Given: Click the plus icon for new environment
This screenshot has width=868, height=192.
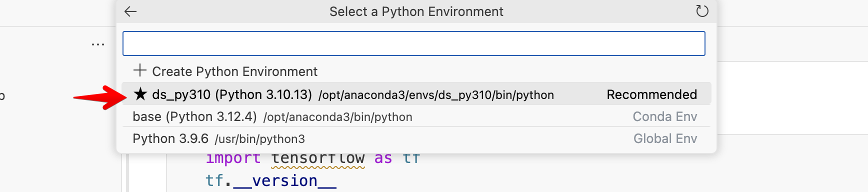Looking at the screenshot, I should click(140, 70).
